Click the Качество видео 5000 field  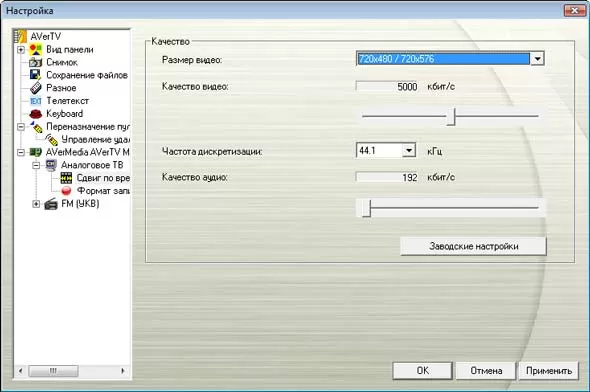[x=387, y=87]
